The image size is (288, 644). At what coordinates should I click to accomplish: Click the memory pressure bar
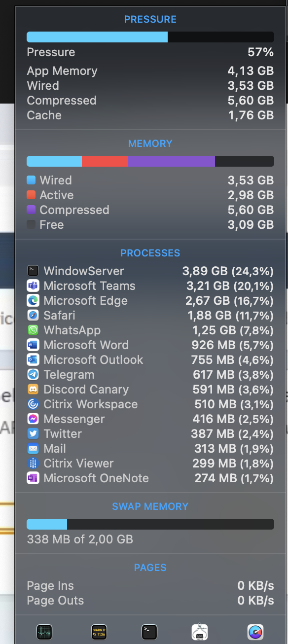pos(150,37)
